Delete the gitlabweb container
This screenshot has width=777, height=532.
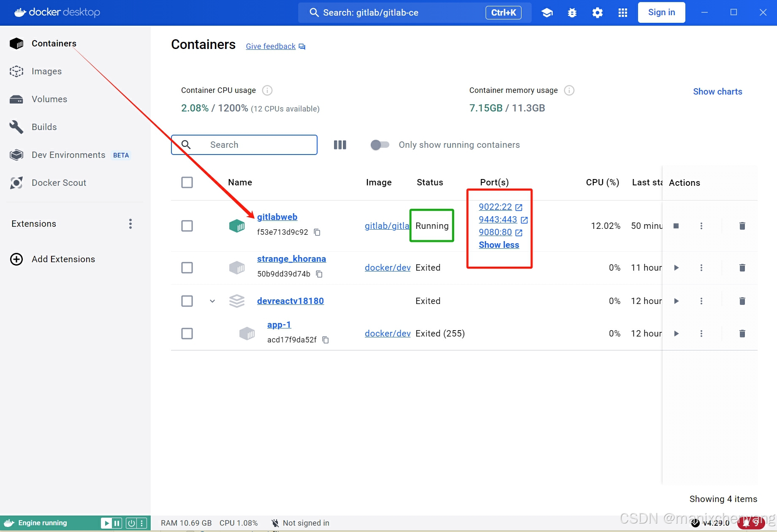click(742, 226)
